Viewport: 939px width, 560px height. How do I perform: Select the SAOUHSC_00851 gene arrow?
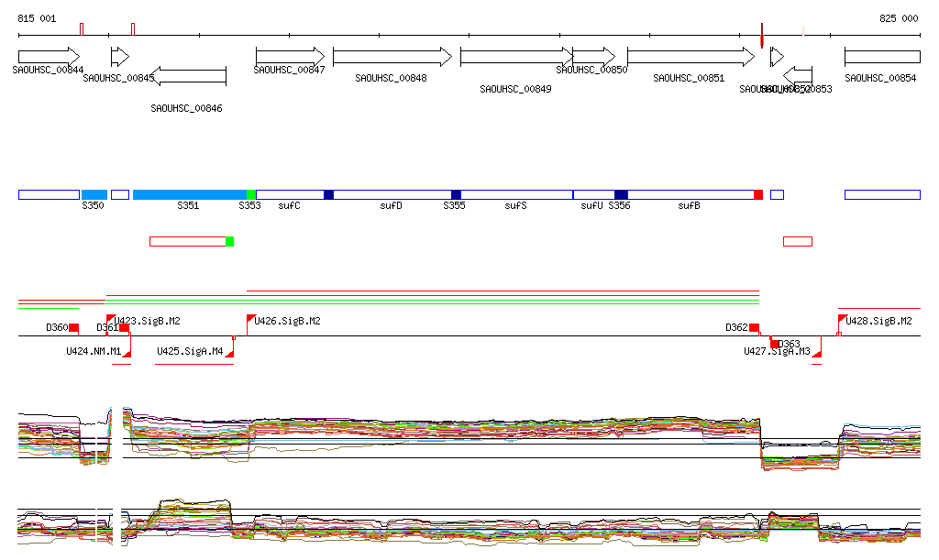[690, 57]
